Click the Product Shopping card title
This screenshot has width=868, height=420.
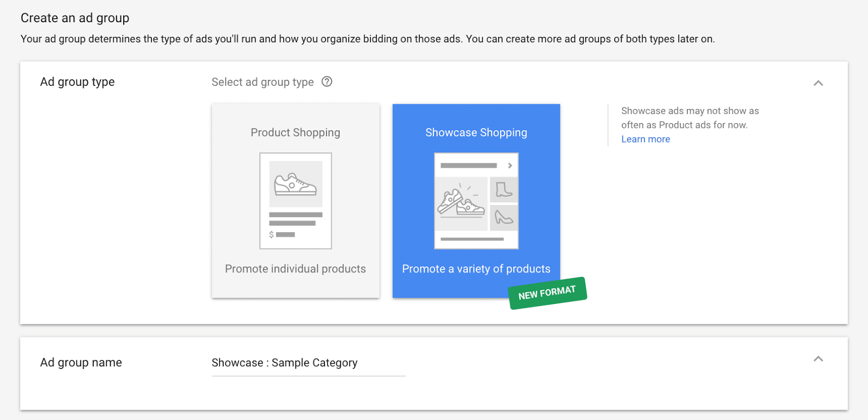click(x=296, y=133)
